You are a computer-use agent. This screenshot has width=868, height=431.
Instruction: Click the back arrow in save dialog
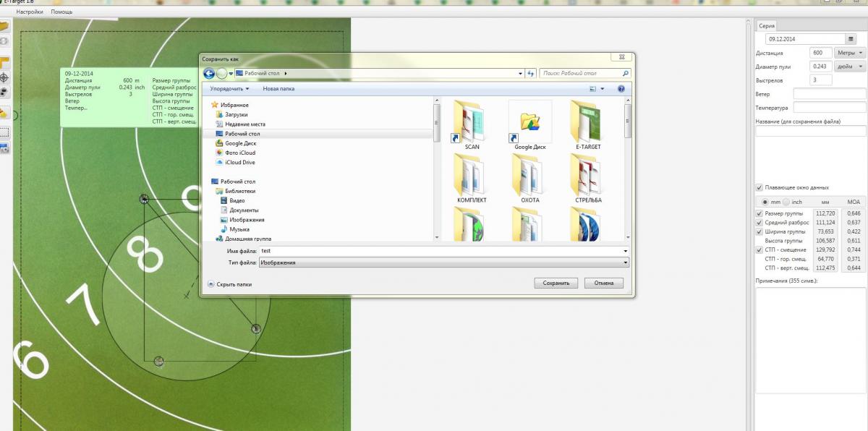coord(209,73)
